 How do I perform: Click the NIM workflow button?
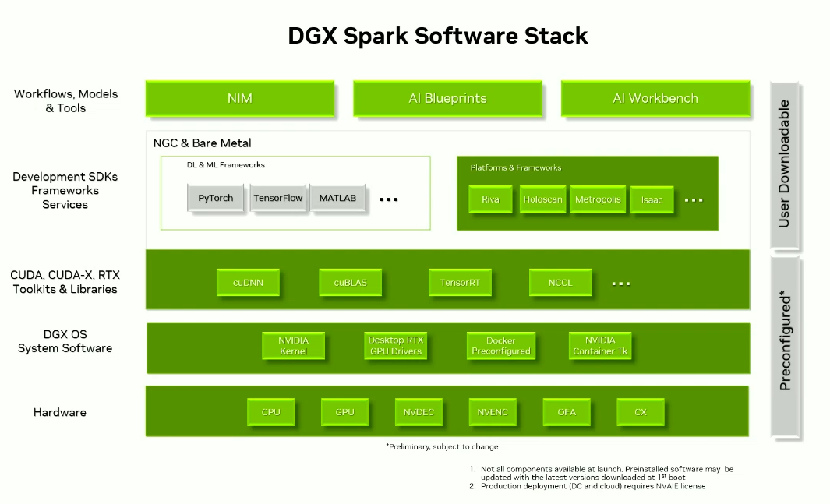239,98
